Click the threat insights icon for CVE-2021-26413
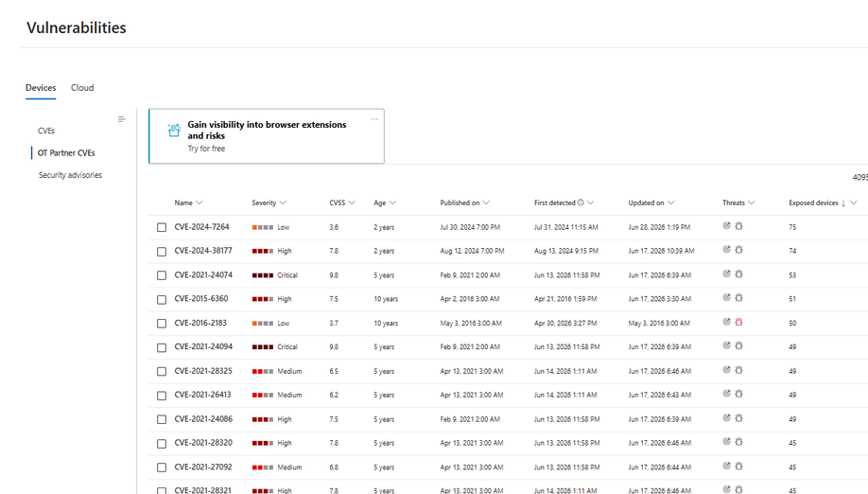Viewport: 868px width, 494px height. pyautogui.click(x=727, y=394)
